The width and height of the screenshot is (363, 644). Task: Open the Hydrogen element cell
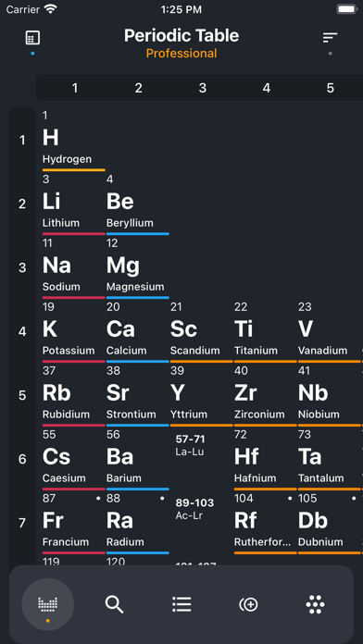pos(73,140)
